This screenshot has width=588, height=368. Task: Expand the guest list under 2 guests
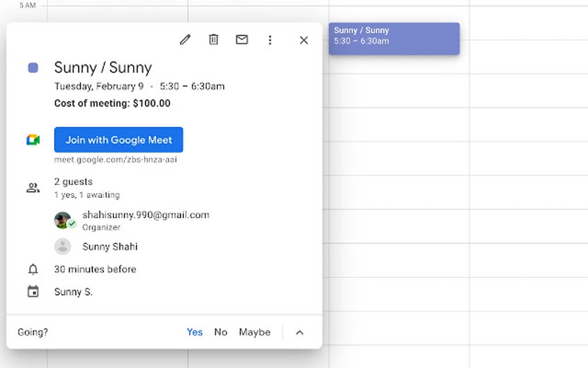click(x=73, y=181)
